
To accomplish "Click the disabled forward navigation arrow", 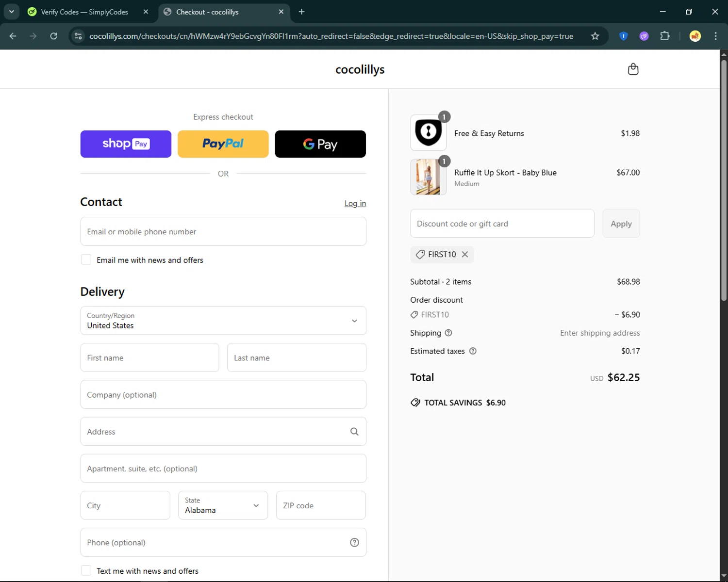I will pyautogui.click(x=33, y=36).
